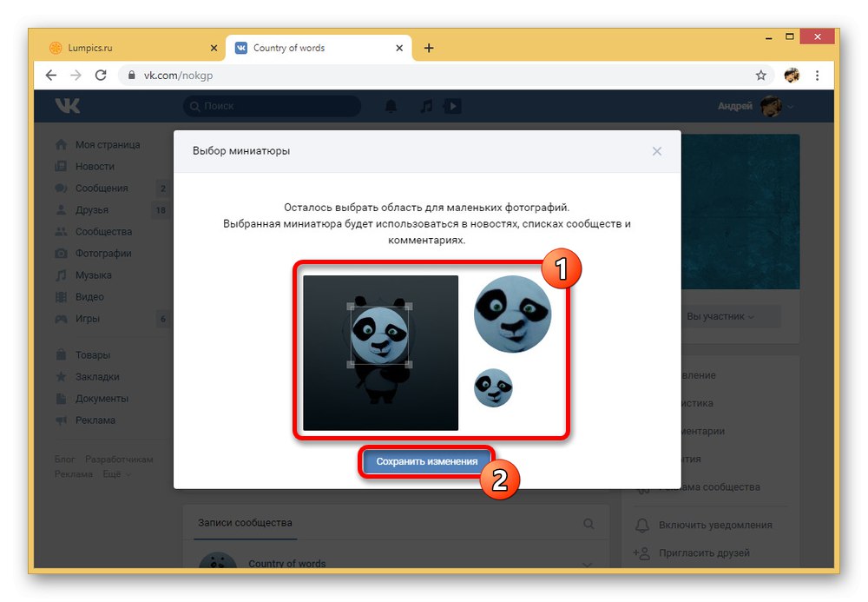Click Сохранить изменения button
The height and width of the screenshot is (602, 868).
pyautogui.click(x=427, y=461)
